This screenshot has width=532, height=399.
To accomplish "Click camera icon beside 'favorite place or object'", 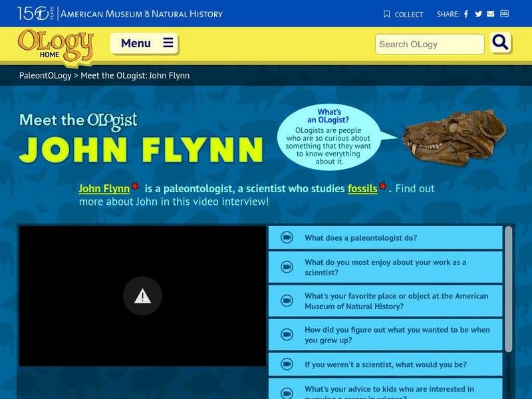I will [x=287, y=301].
